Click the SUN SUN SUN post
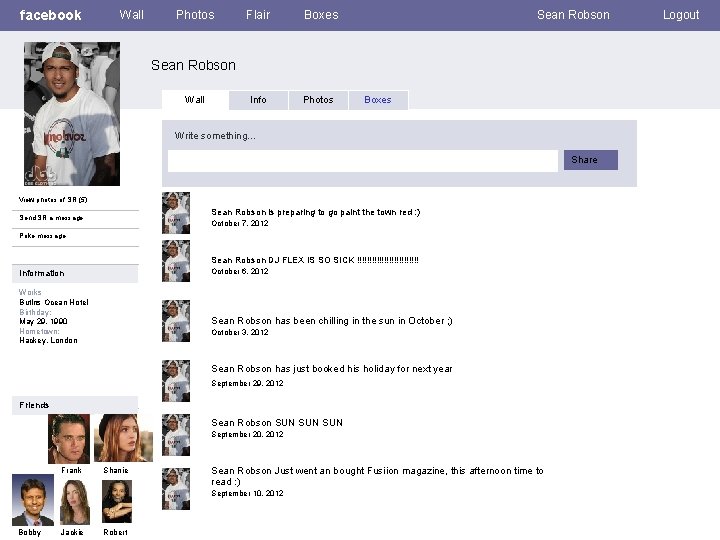This screenshot has width=720, height=540. pyautogui.click(x=277, y=422)
